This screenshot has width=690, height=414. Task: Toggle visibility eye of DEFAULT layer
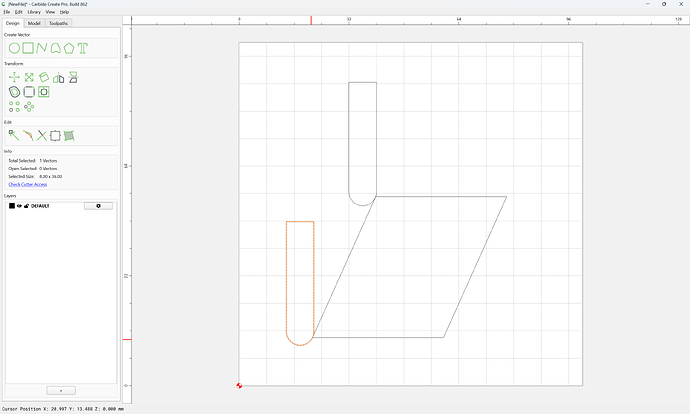point(19,206)
